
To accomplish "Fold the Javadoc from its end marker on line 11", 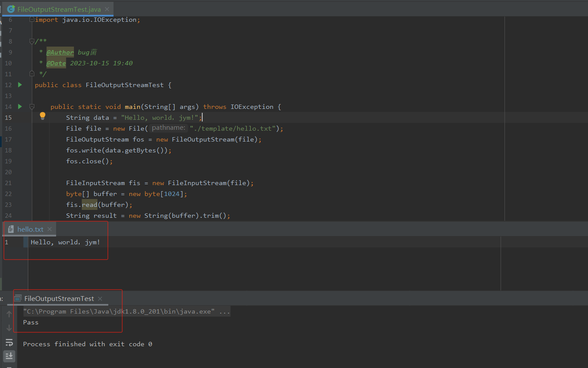I will (x=32, y=74).
